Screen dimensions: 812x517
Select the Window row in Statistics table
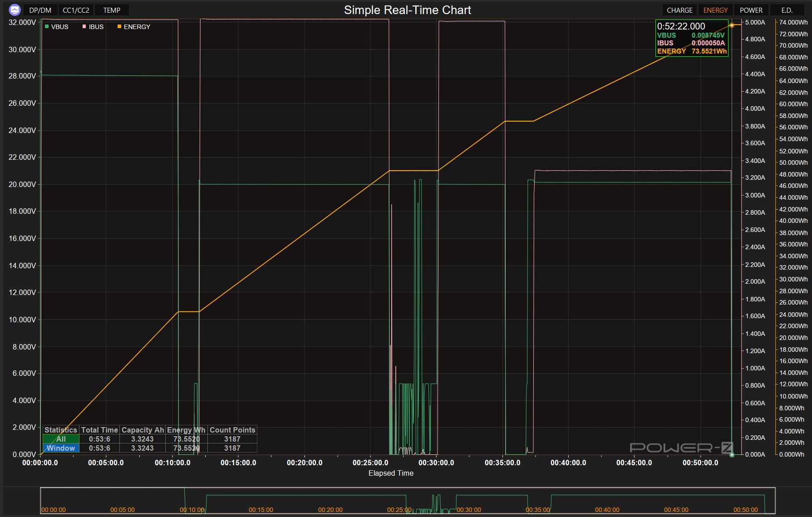pos(61,448)
